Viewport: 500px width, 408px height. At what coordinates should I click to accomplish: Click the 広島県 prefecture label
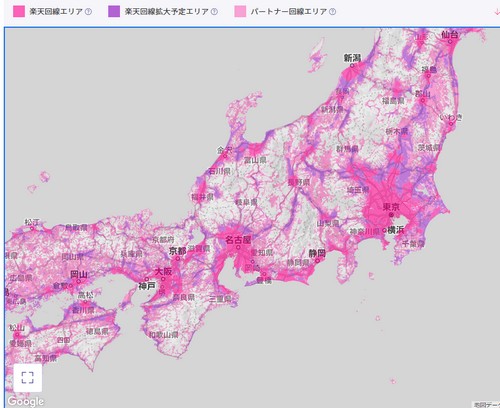click(x=21, y=278)
